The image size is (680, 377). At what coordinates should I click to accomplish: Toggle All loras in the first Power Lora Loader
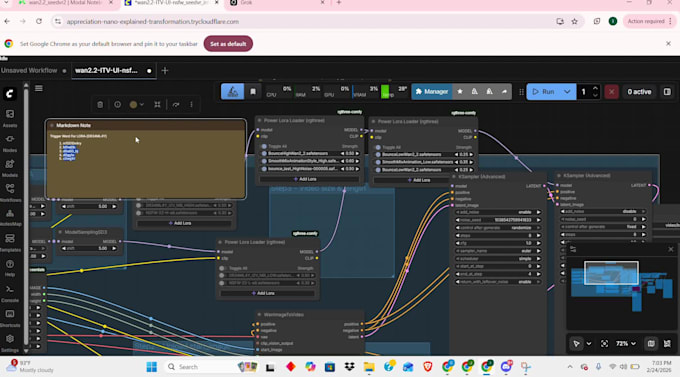coord(264,147)
